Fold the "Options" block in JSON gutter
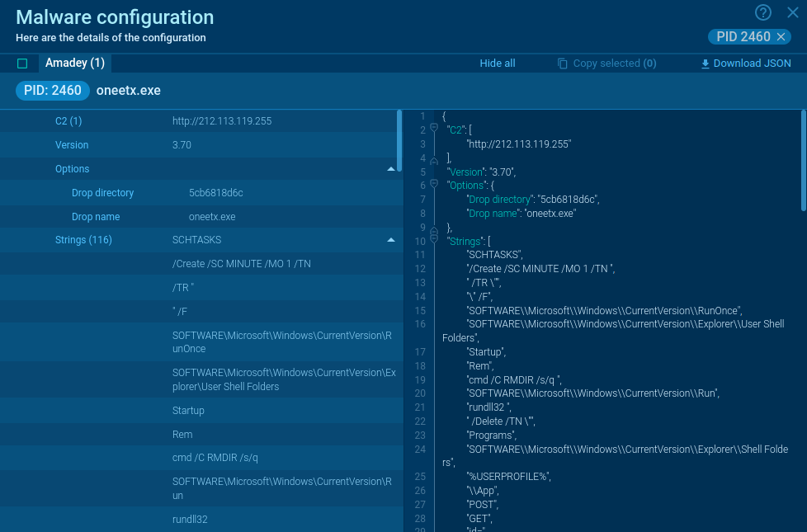Viewport: 807px width, 532px height. click(434, 185)
